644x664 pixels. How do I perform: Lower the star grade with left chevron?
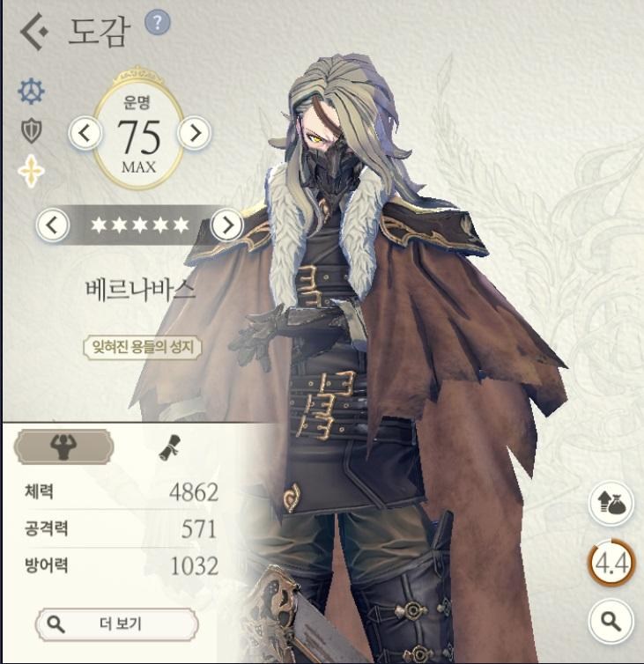(53, 225)
